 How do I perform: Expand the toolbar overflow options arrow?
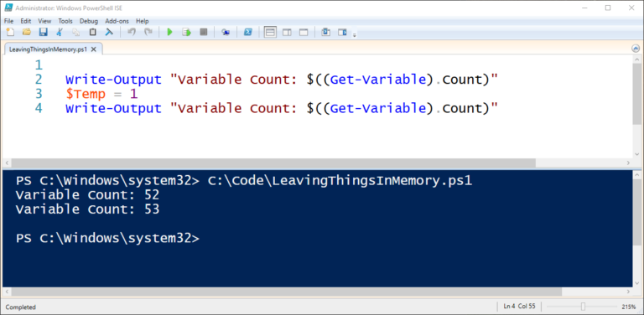(355, 35)
